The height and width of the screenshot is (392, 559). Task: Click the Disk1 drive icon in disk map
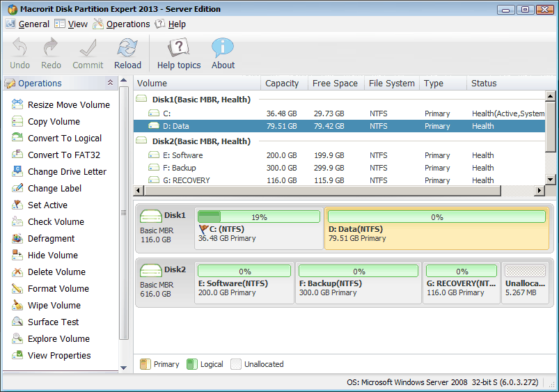coord(151,216)
